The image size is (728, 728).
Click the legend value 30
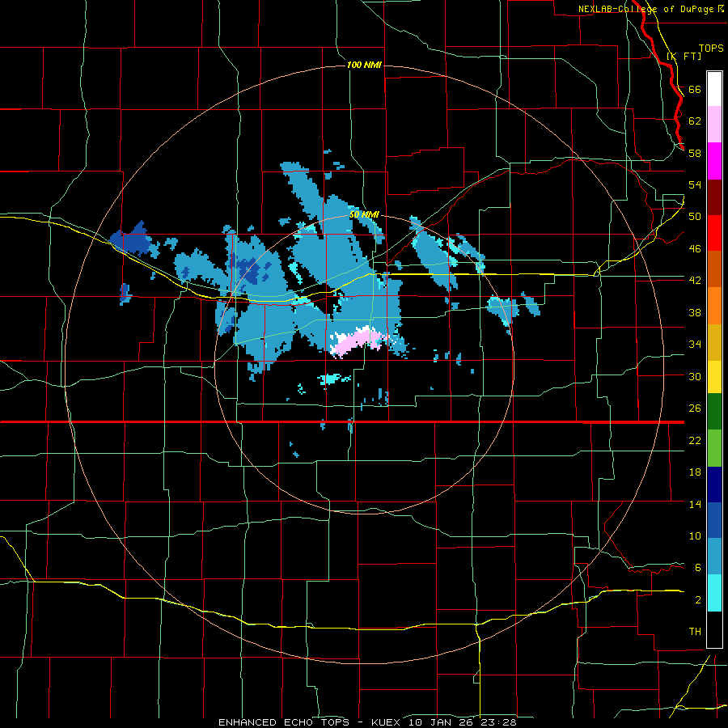pos(695,376)
